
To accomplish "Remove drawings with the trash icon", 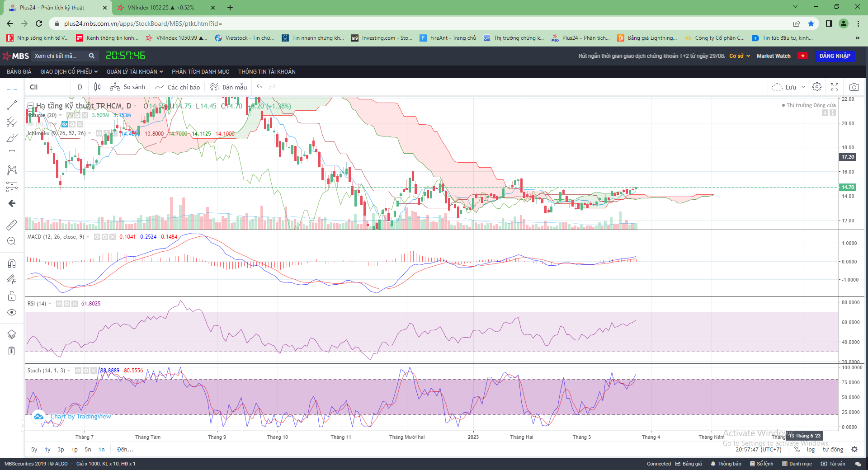I will point(12,351).
